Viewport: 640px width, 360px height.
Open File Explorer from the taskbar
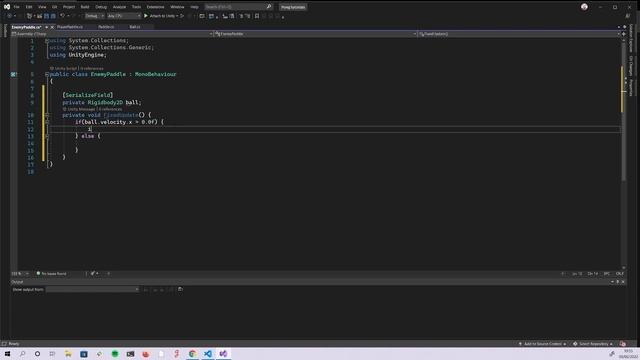click(68, 354)
